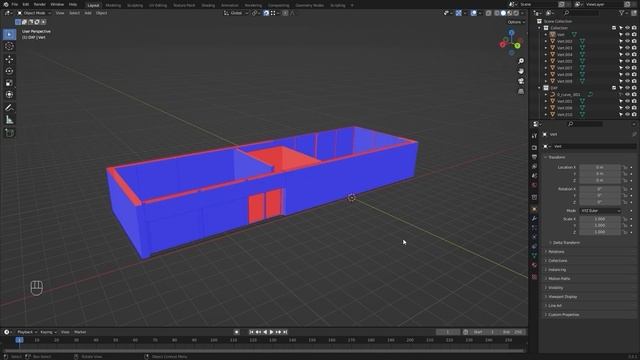Image resolution: width=640 pixels, height=360 pixels.
Task: Collapse the DAF collection in outliner
Action: click(540, 88)
